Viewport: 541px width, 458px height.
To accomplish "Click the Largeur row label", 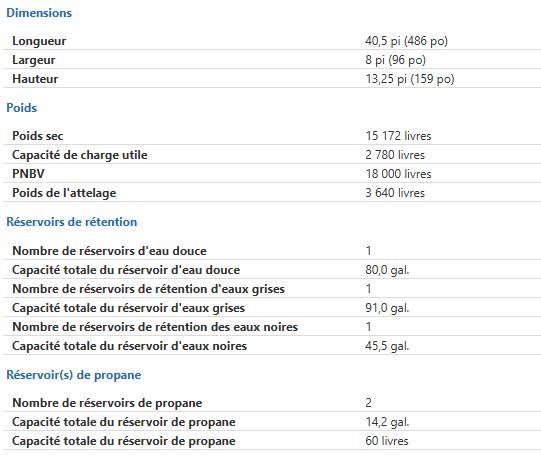I will click(x=34, y=60).
